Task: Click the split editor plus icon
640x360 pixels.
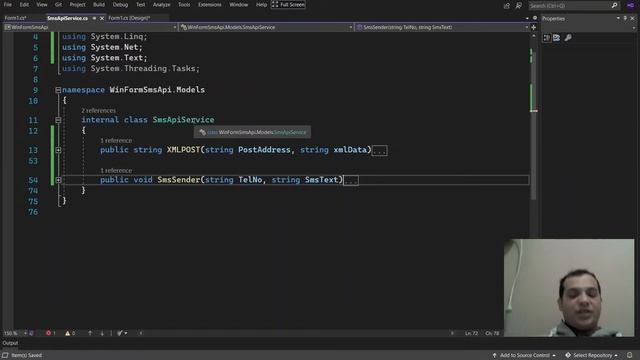Action: 533,27
